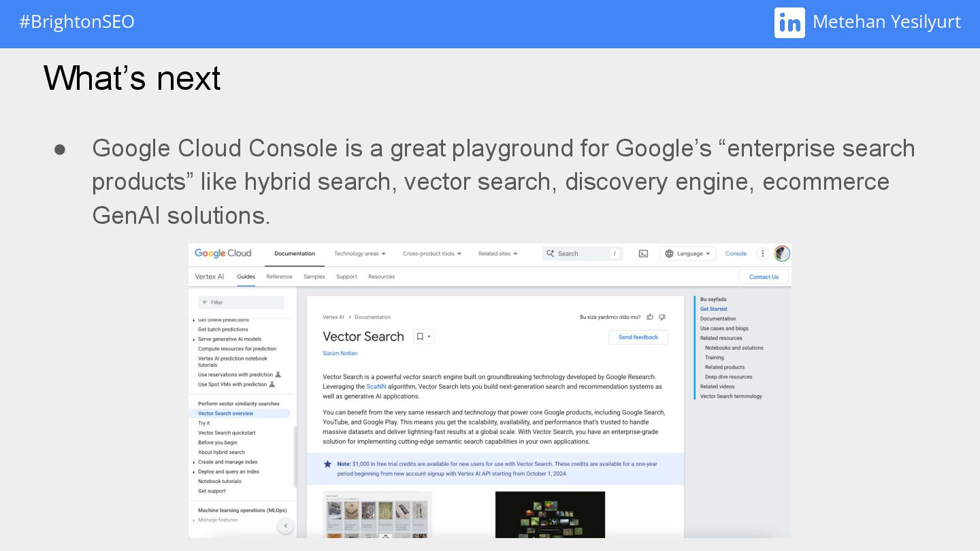Switch to the Resources tab
The height and width of the screenshot is (551, 980).
tap(381, 277)
